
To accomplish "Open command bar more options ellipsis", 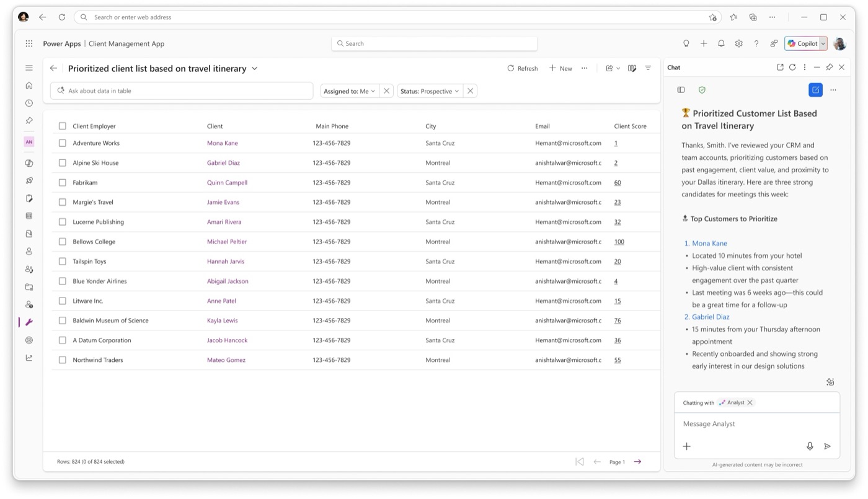I will tap(584, 68).
